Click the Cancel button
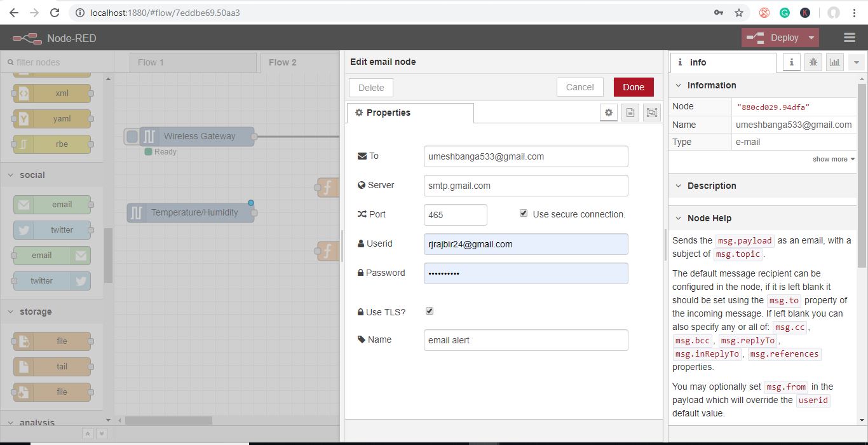 pos(580,87)
